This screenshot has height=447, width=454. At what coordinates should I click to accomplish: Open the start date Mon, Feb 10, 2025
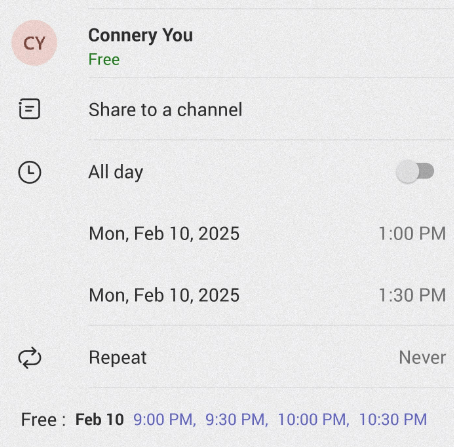pyautogui.click(x=164, y=234)
